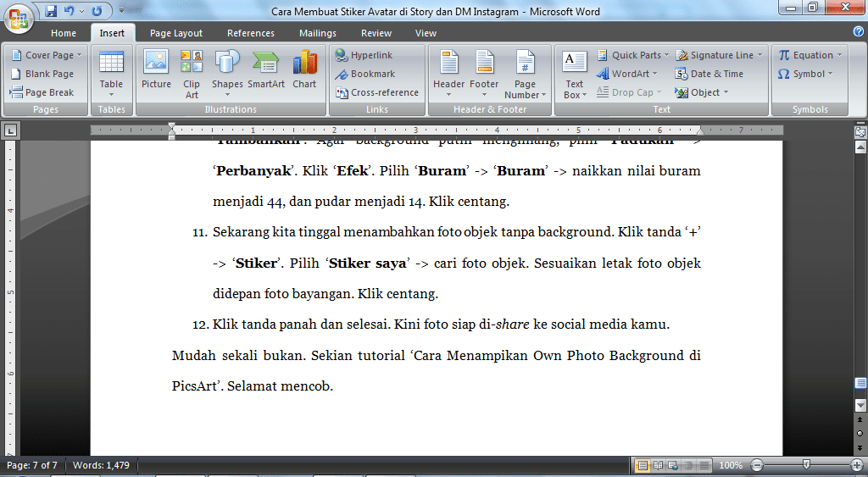This screenshot has width=868, height=477.
Task: Insert a Picture from file
Action: [x=156, y=69]
